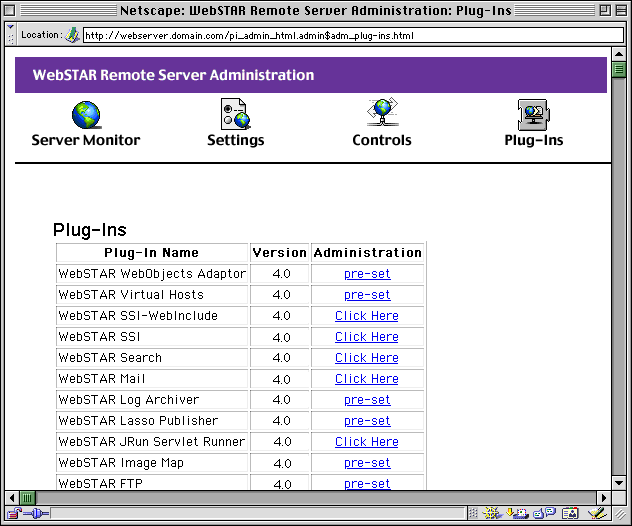Screen dimensions: 632x526
Task: Select 'WebSTAR WebObjects Adaptor' cell
Action: 152,274
